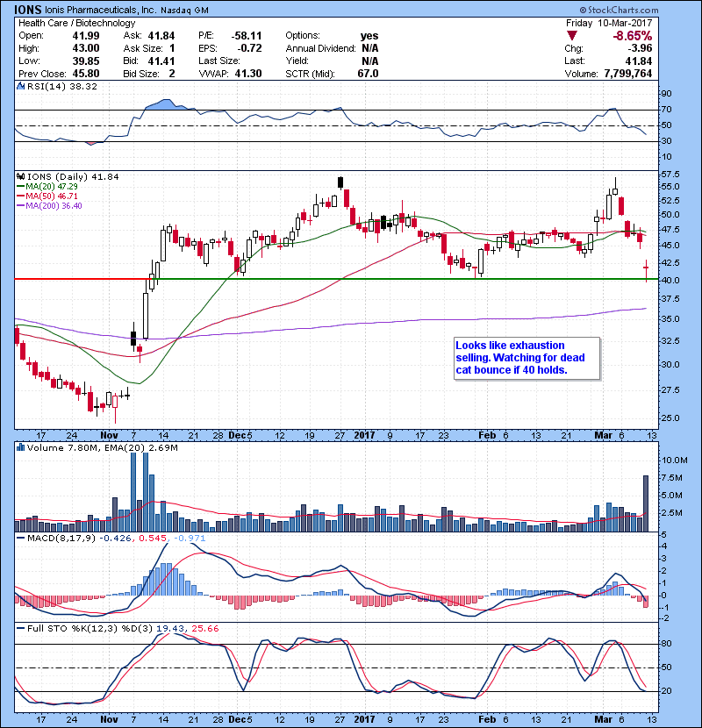Click the 25.0 label on the price axis
This screenshot has width=702, height=728.
pos(670,418)
